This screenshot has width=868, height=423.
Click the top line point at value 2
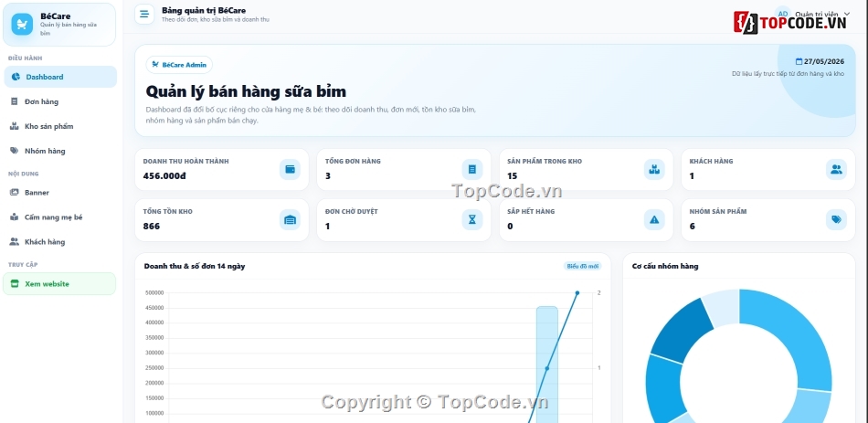point(577,293)
